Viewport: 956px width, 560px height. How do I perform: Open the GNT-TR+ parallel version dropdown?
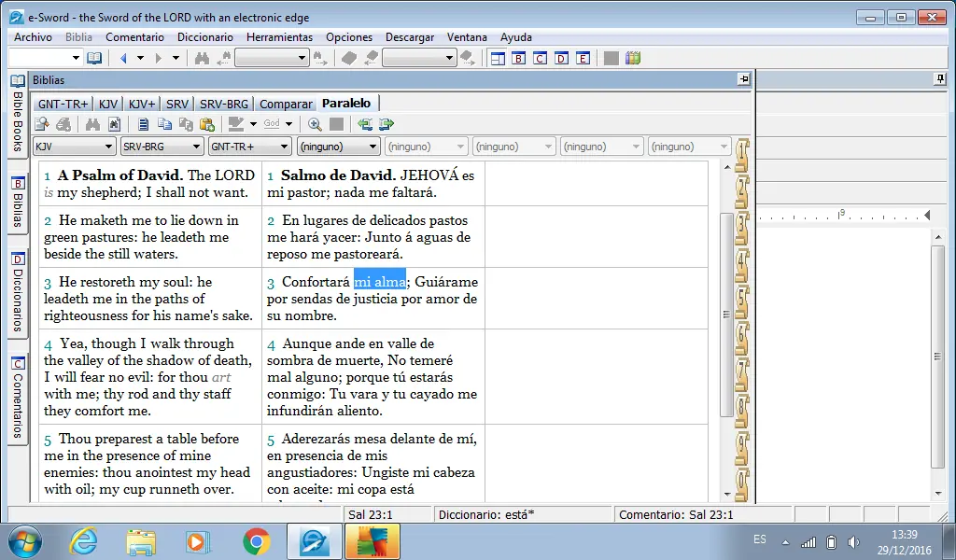pos(250,147)
